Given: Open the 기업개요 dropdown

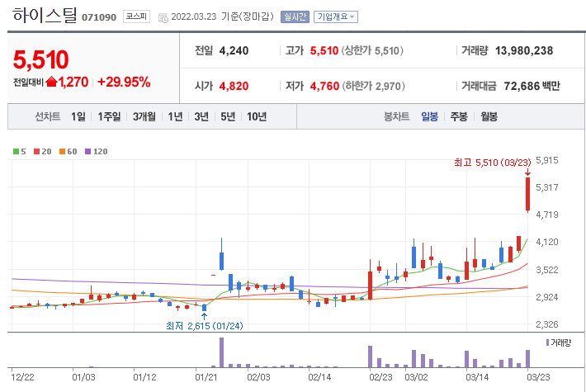Looking at the screenshot, I should click(x=336, y=17).
